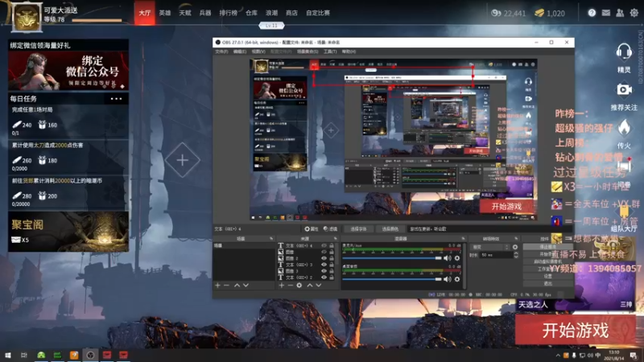The image size is (644, 362).
Task: Click the 推荐关注 camera icon
Action: tap(624, 90)
